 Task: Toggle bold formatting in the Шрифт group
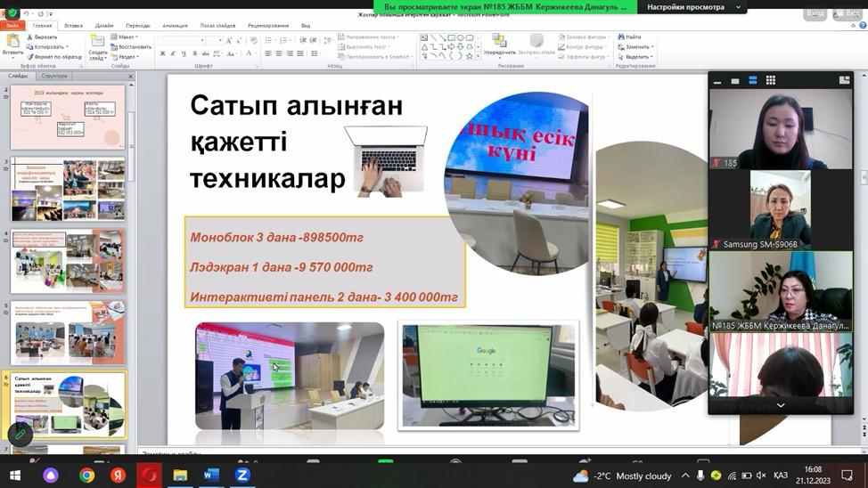162,54
